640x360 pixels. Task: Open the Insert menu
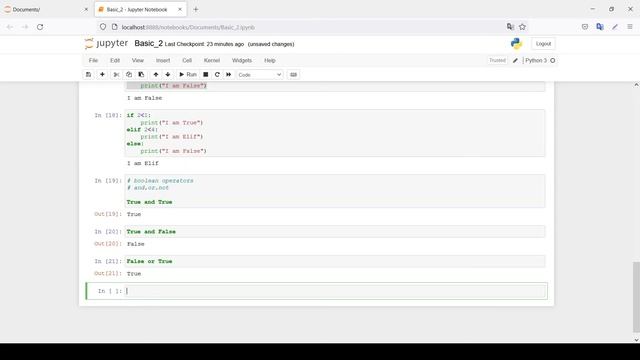(163, 60)
